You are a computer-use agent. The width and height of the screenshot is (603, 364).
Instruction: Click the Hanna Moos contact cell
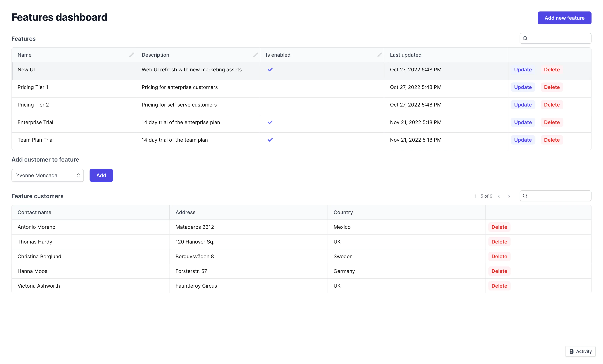pyautogui.click(x=91, y=271)
